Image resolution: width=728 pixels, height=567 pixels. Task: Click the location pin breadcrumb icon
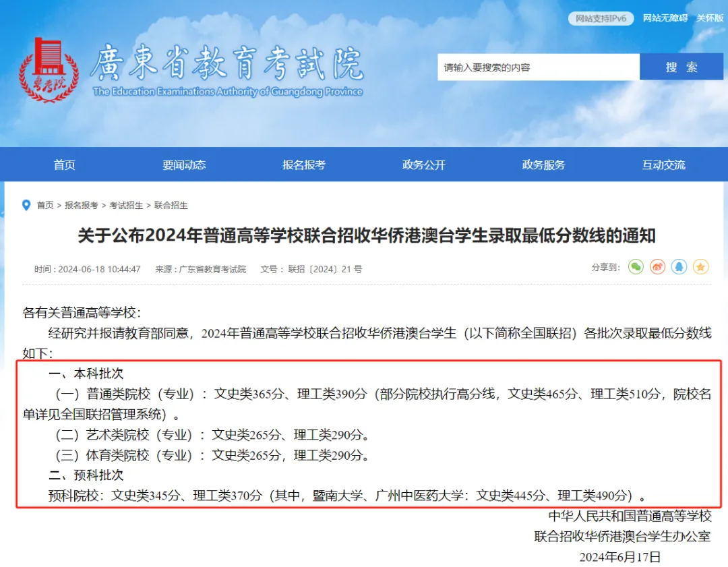(27, 206)
